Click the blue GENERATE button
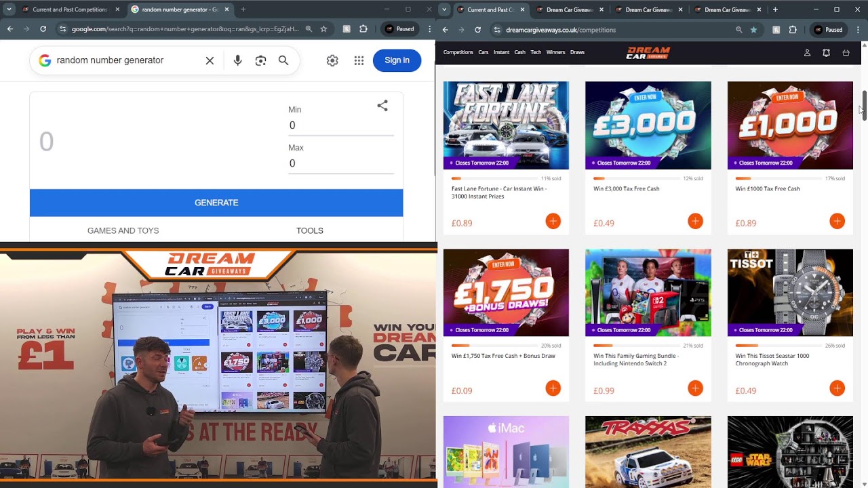The image size is (868, 488). click(216, 203)
